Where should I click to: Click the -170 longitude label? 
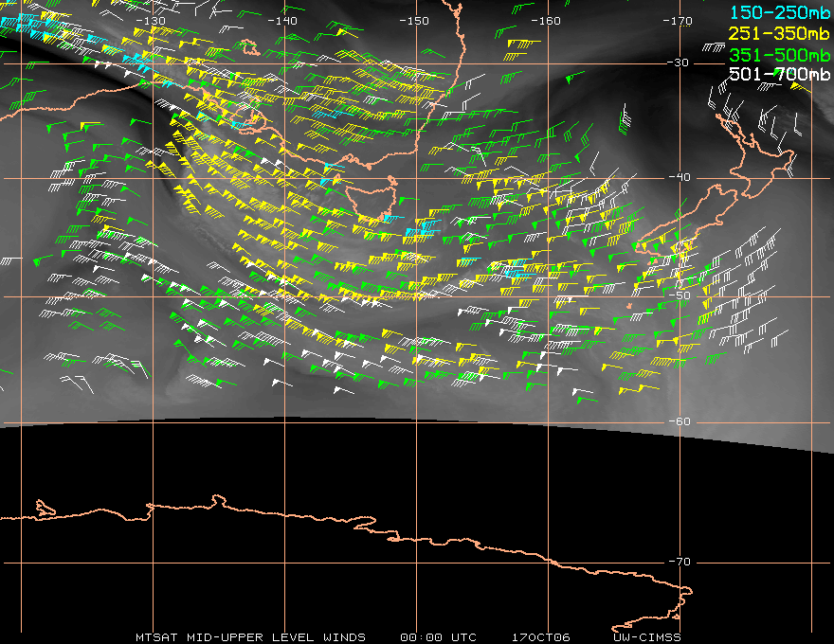pyautogui.click(x=678, y=21)
